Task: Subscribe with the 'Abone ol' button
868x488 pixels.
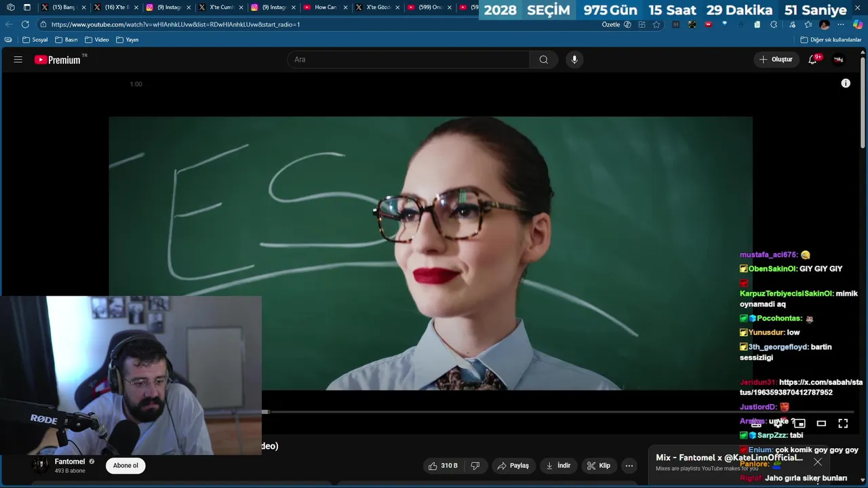Action: click(x=125, y=466)
